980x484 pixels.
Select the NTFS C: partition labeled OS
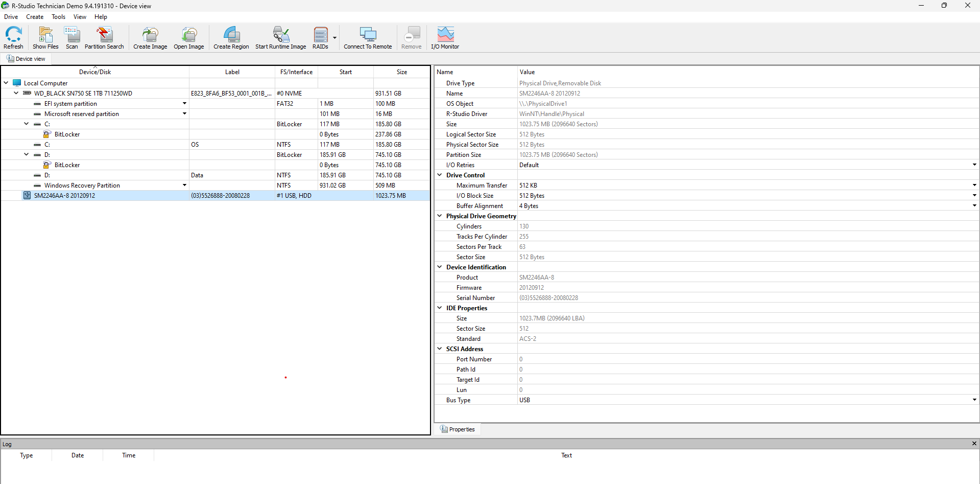[x=215, y=144]
